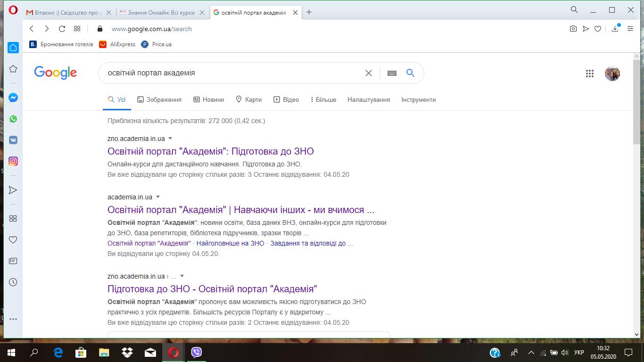Open Bookmarks star icon in sidebar
Viewport: 644px width, 362px height.
[x=13, y=69]
